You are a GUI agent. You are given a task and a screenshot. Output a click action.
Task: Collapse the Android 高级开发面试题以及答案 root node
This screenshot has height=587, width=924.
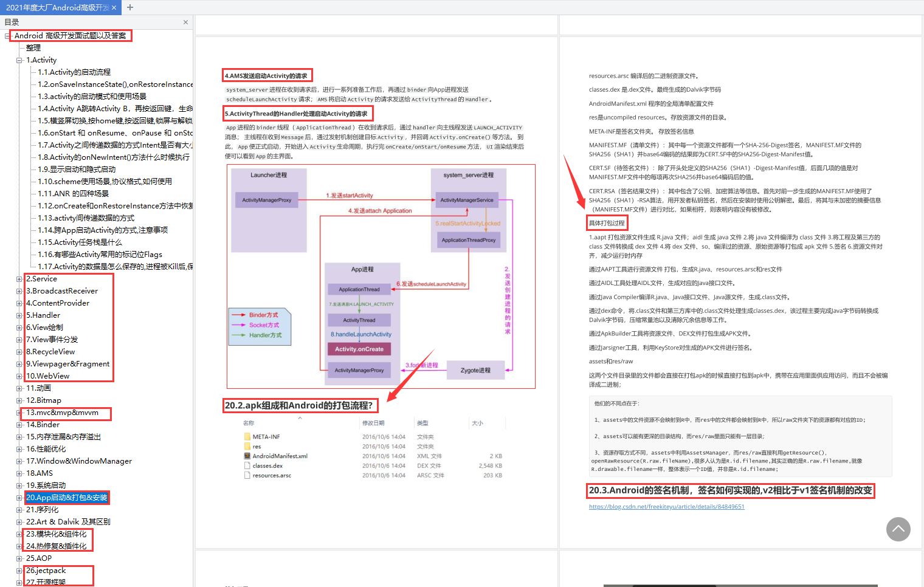(x=8, y=35)
